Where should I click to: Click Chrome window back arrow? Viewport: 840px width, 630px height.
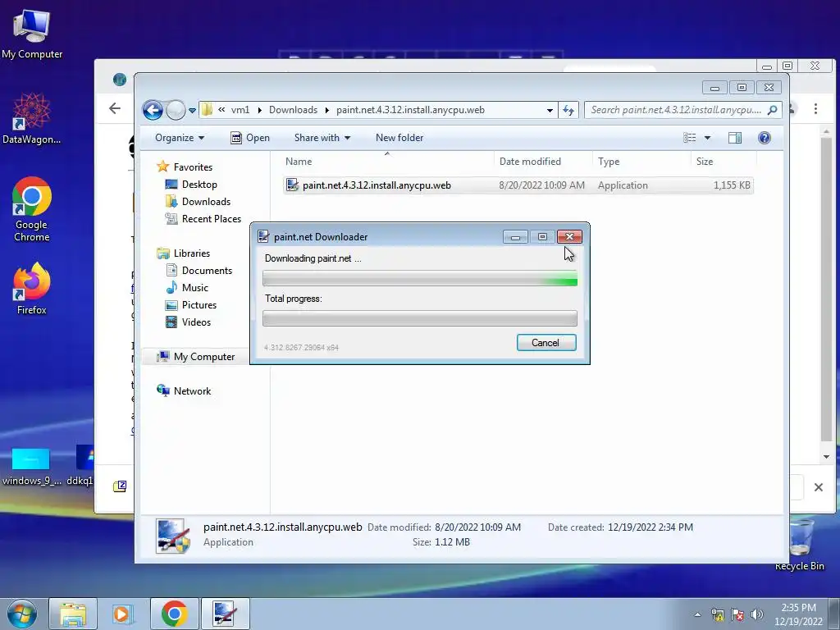click(115, 109)
